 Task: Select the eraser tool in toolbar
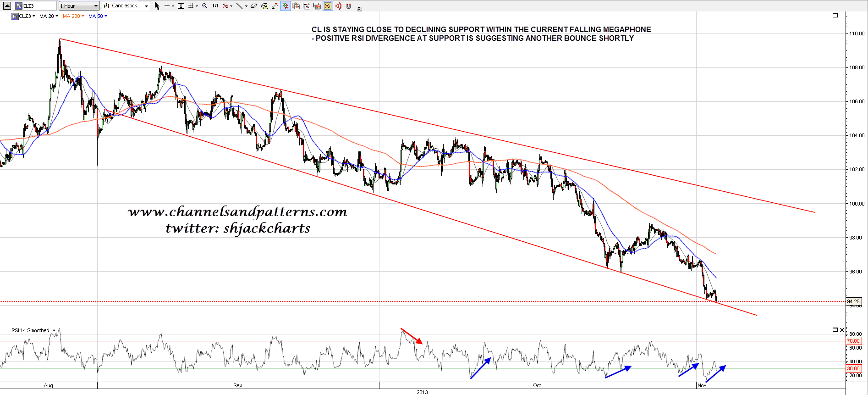253,6
